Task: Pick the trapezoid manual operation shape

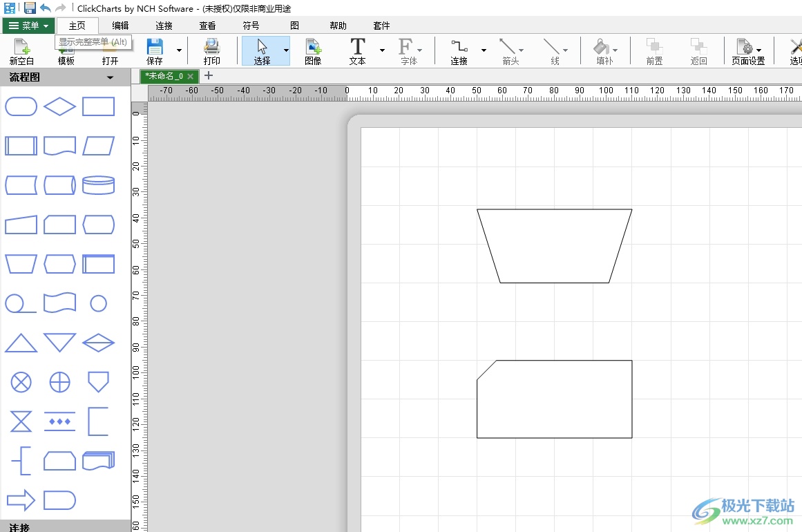Action: pyautogui.click(x=21, y=264)
